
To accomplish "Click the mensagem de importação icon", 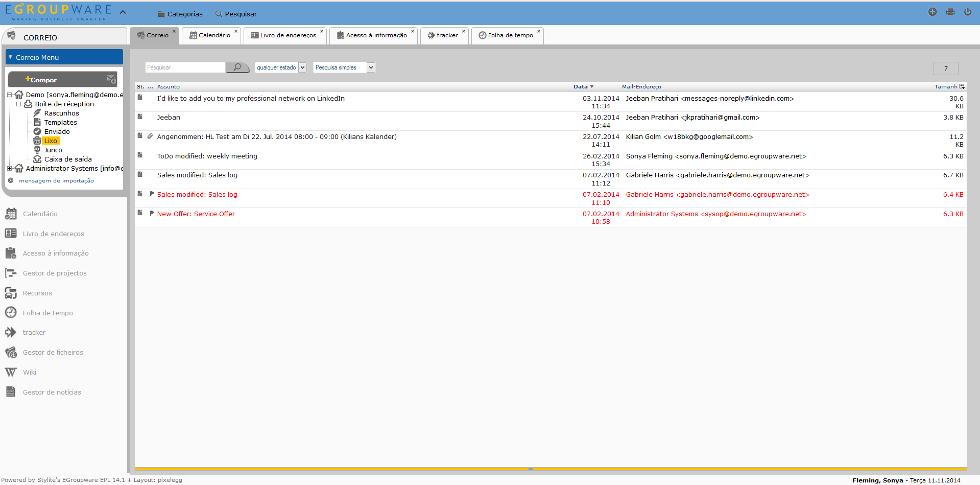I will (x=11, y=180).
